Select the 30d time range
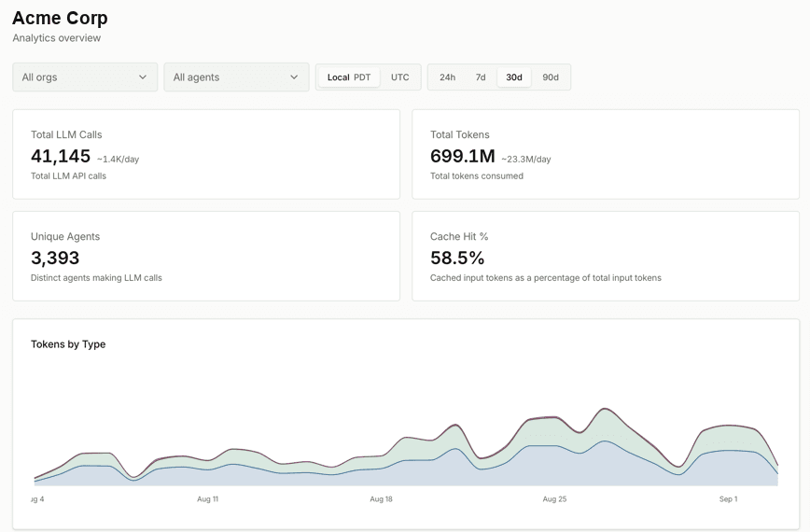The image size is (810, 532). point(513,77)
